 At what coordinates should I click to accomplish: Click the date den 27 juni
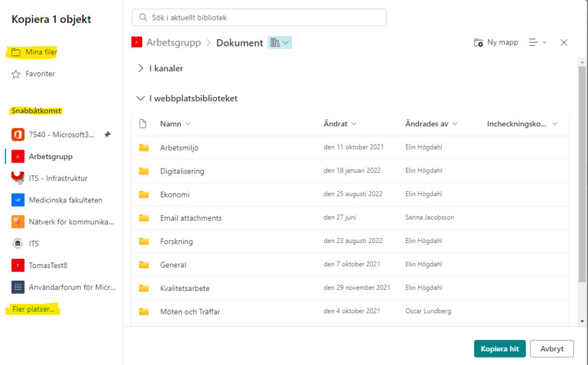click(x=340, y=217)
